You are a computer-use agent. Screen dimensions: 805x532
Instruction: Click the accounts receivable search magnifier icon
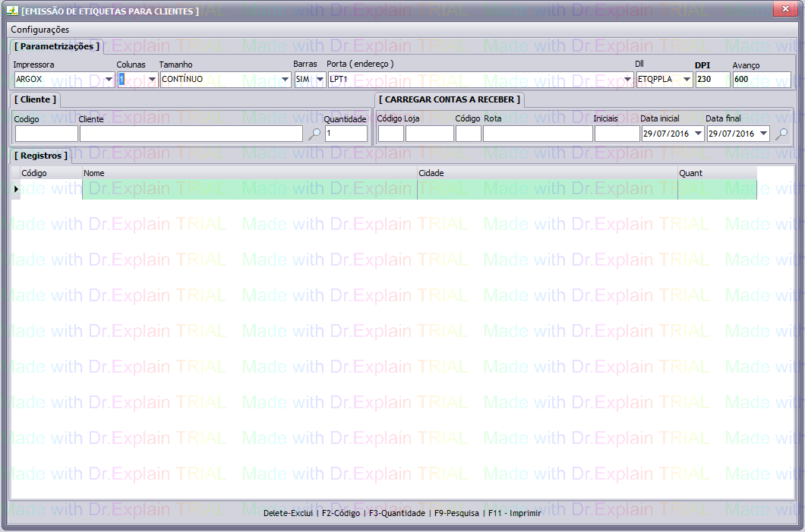point(781,134)
